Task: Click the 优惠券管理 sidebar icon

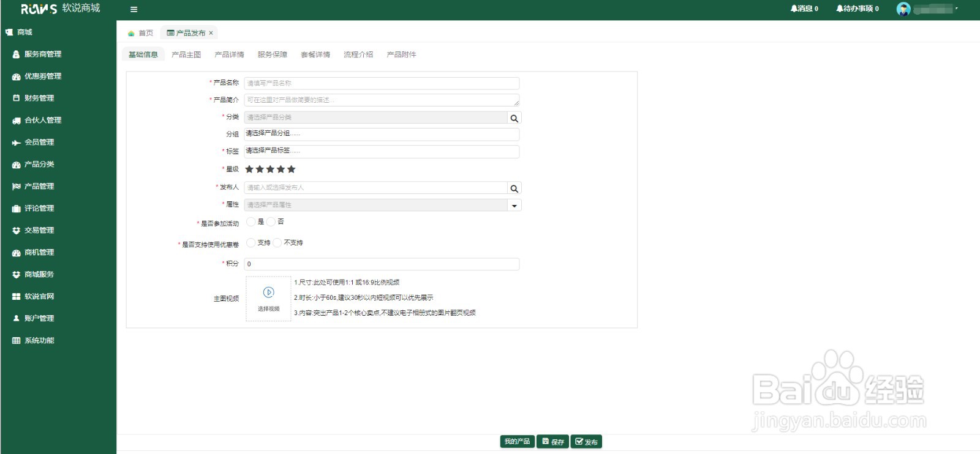Action: [17, 76]
